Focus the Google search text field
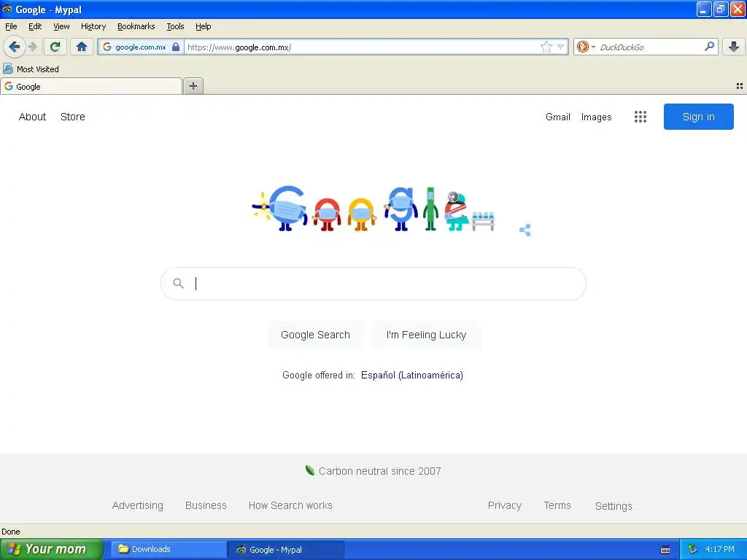The image size is (747, 560). (x=373, y=284)
